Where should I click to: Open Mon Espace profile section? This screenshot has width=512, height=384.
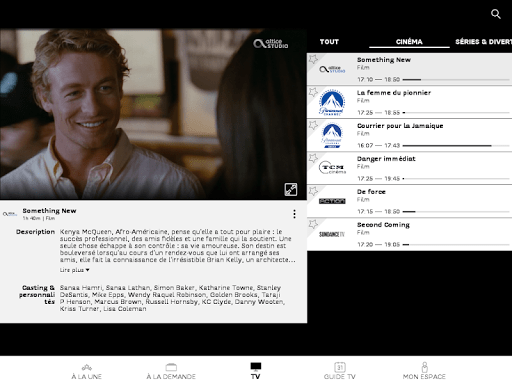[x=424, y=372]
